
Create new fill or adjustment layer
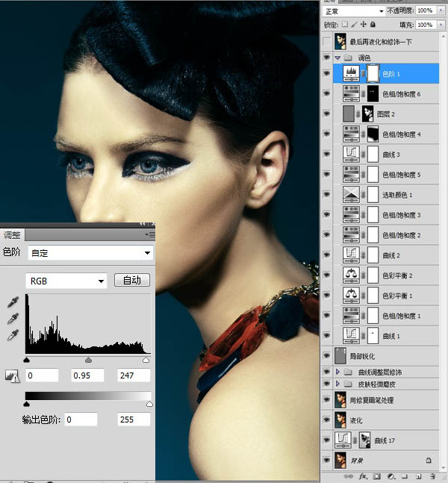click(391, 476)
